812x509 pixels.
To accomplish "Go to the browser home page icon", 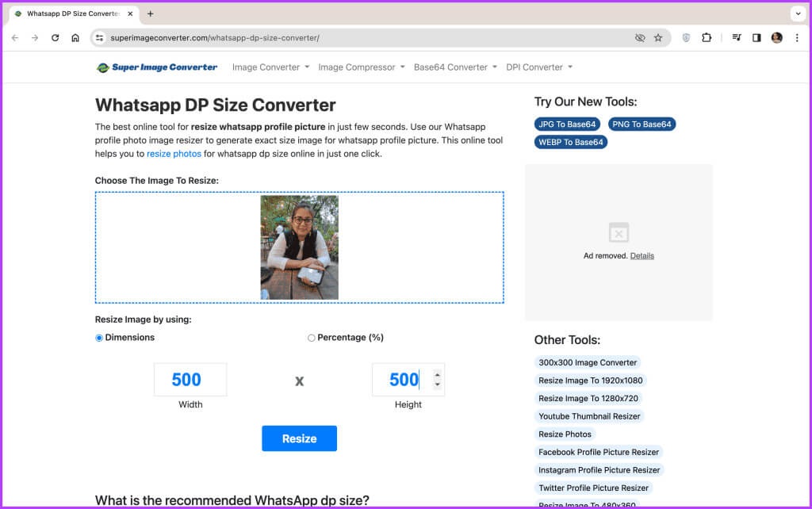I will [x=75, y=38].
